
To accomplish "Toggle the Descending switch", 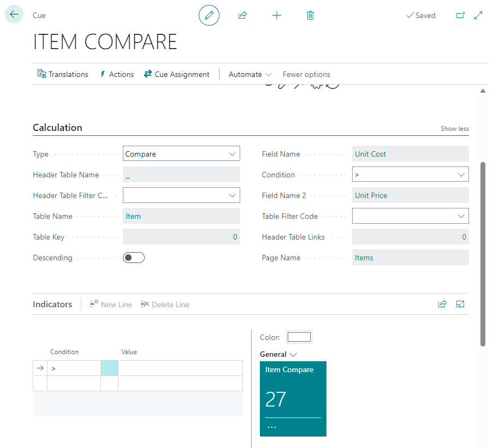I will pyautogui.click(x=134, y=258).
